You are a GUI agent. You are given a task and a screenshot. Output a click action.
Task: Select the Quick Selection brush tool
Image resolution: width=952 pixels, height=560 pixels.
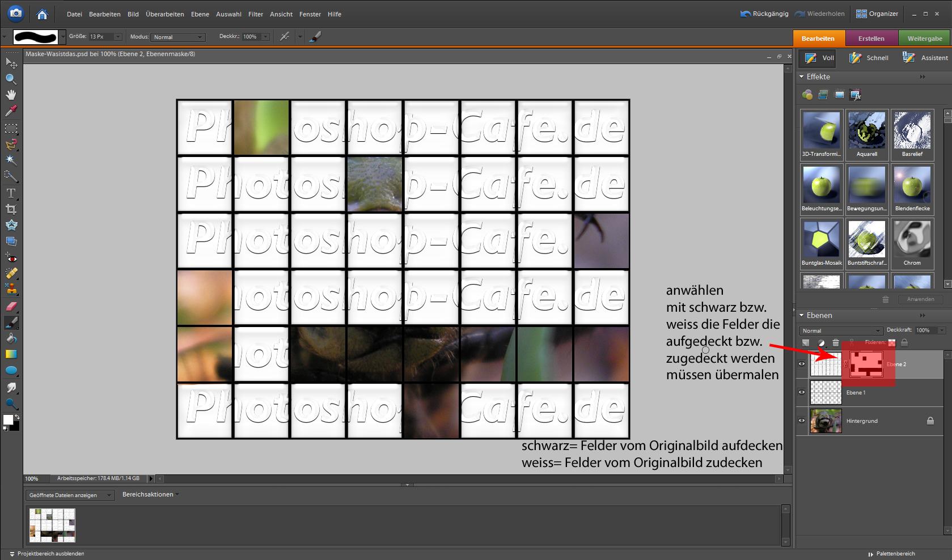point(11,176)
